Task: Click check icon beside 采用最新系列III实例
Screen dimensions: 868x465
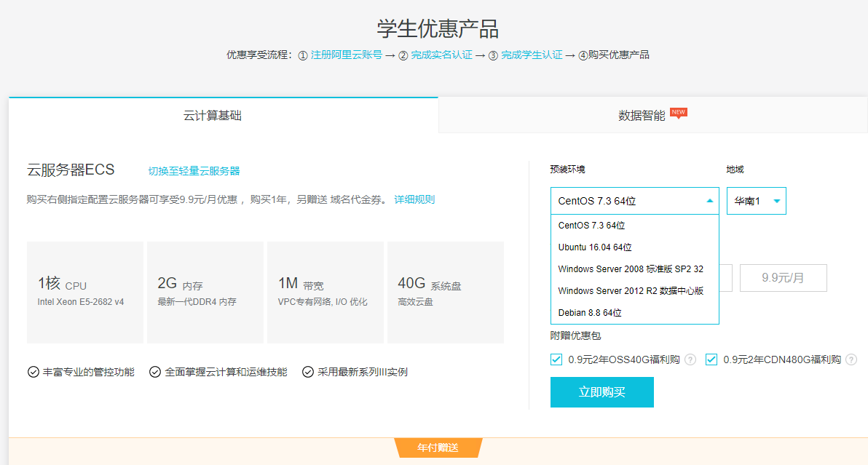Action: click(x=308, y=372)
